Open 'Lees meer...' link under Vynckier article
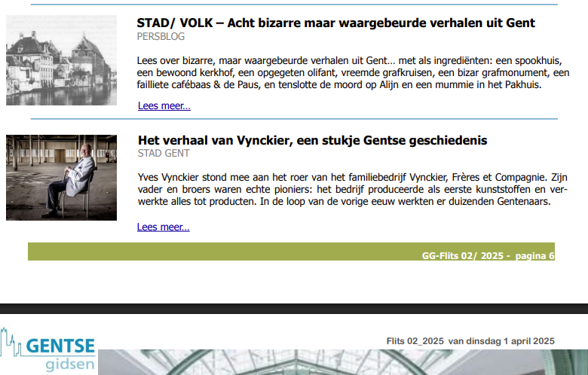This screenshot has height=375, width=588. [163, 227]
